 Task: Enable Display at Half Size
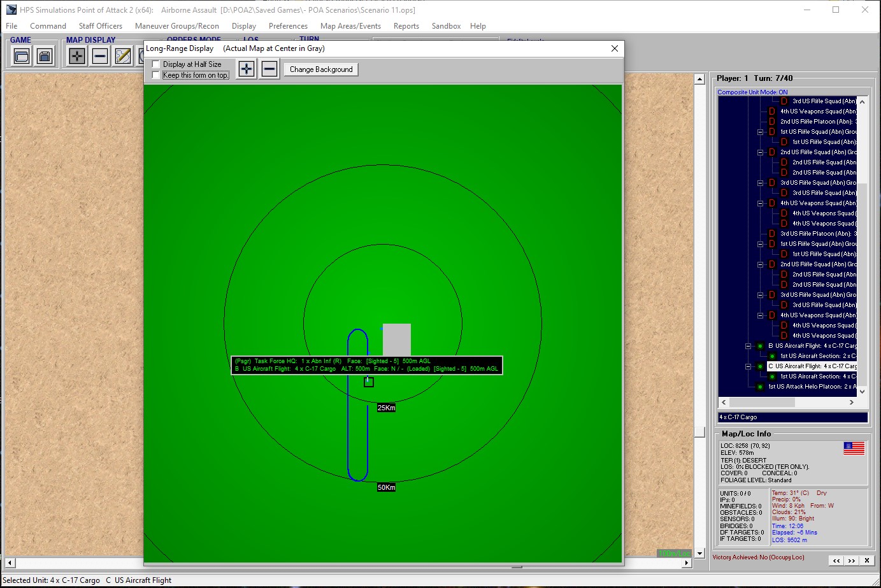click(x=156, y=64)
